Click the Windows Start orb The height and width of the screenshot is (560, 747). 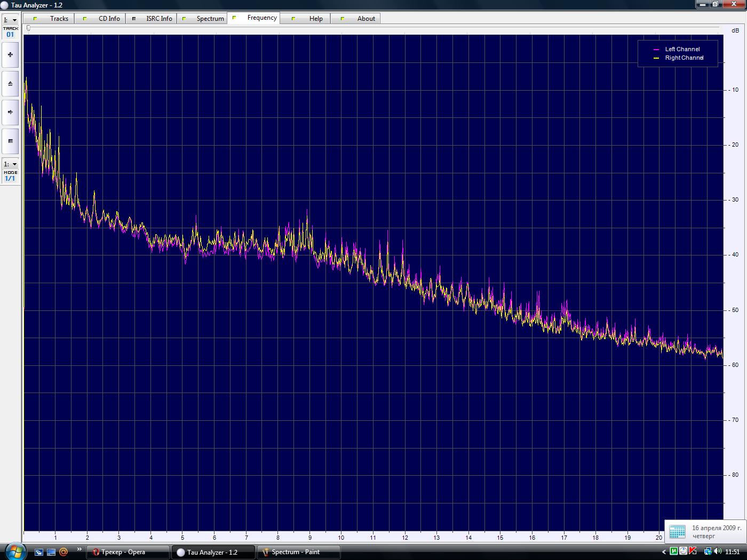(14, 551)
